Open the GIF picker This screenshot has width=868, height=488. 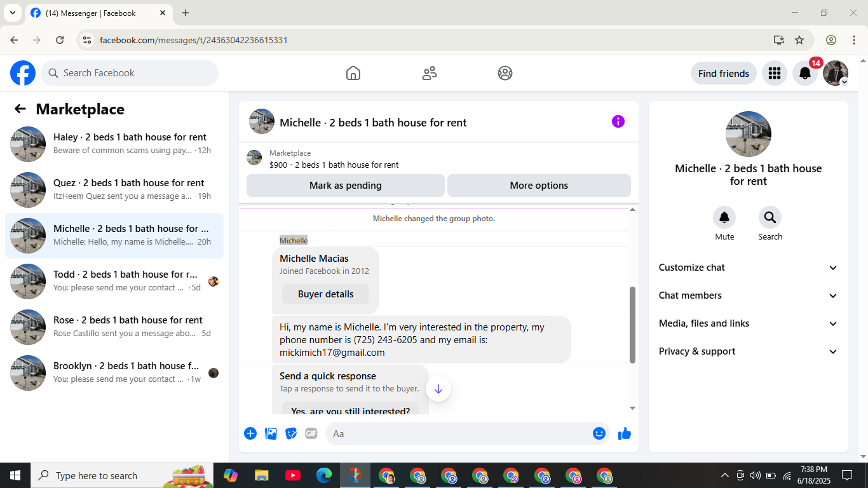[x=311, y=433]
